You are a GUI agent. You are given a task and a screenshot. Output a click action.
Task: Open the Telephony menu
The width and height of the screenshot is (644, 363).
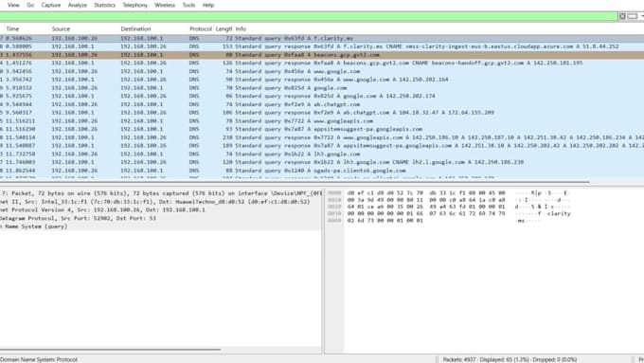135,5
